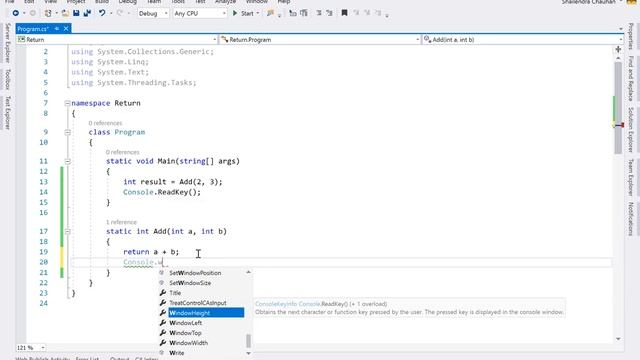
Task: Open the Server Explorer side tab
Action: pyautogui.click(x=7, y=43)
